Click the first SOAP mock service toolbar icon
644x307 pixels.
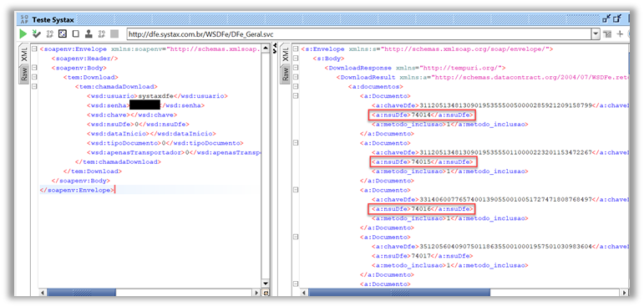pos(50,33)
